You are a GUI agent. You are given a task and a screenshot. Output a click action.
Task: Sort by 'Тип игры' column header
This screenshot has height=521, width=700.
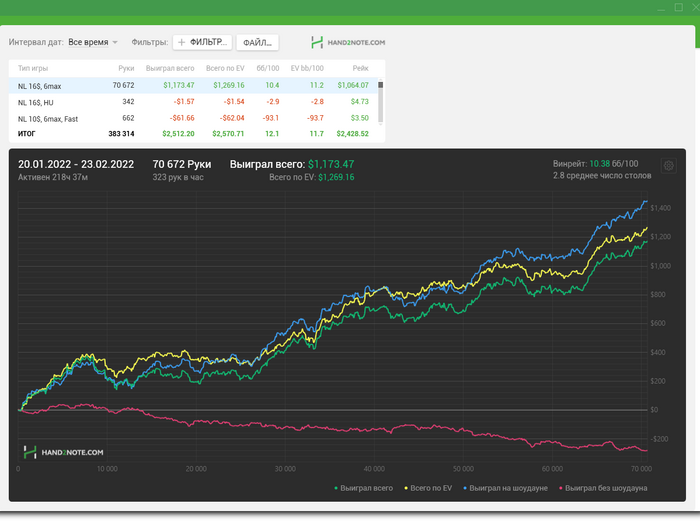click(33, 68)
